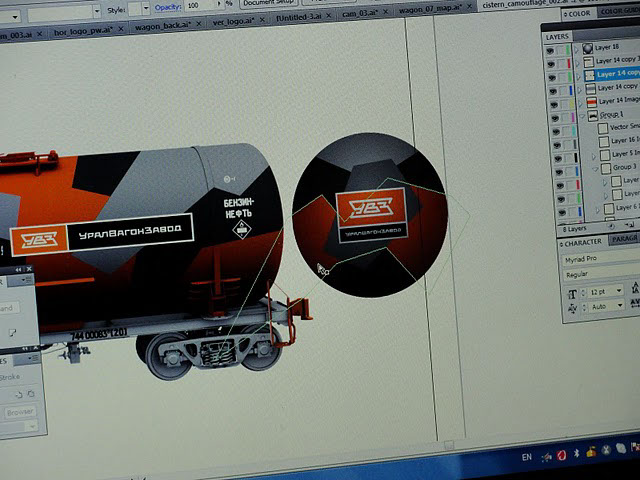Click the Browser button in left panel
Screen dimensions: 640x480
(20, 413)
